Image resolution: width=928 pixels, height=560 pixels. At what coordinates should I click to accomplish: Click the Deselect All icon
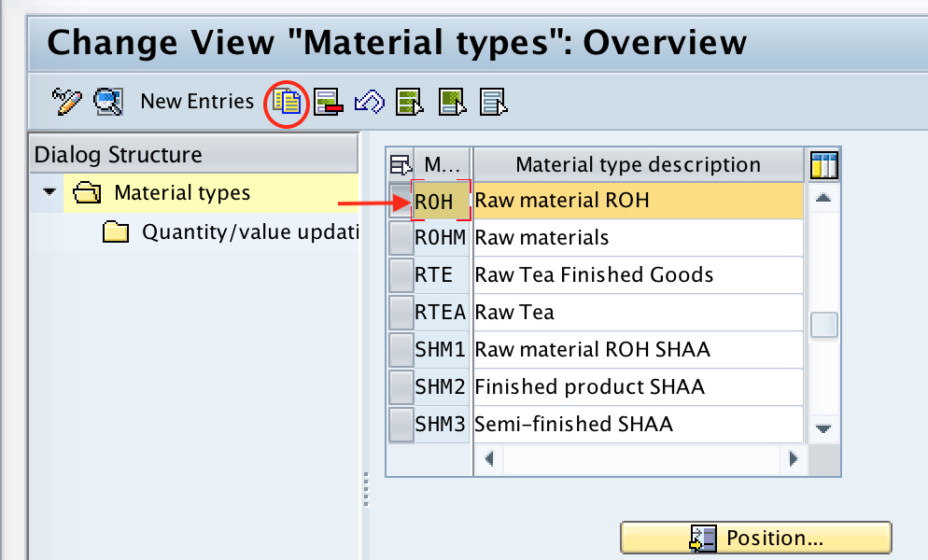(x=494, y=102)
